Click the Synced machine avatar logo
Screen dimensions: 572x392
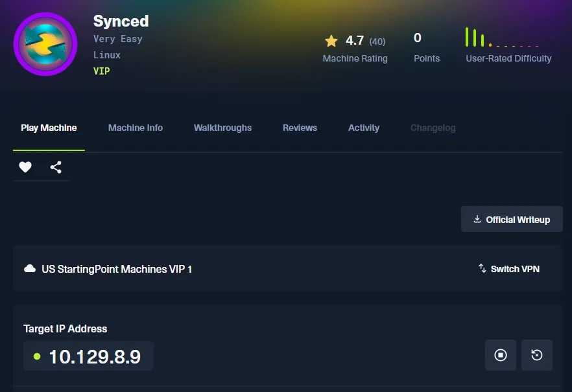pyautogui.click(x=45, y=44)
